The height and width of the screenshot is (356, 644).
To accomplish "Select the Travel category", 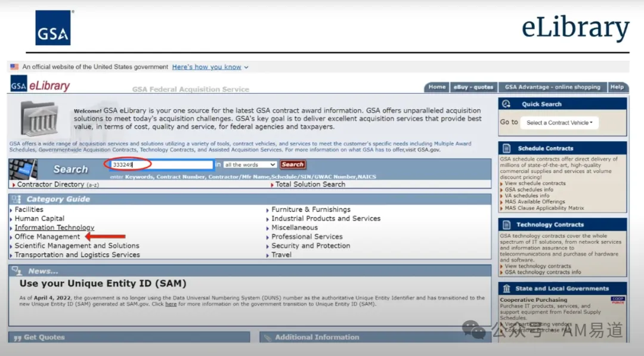I will 281,255.
